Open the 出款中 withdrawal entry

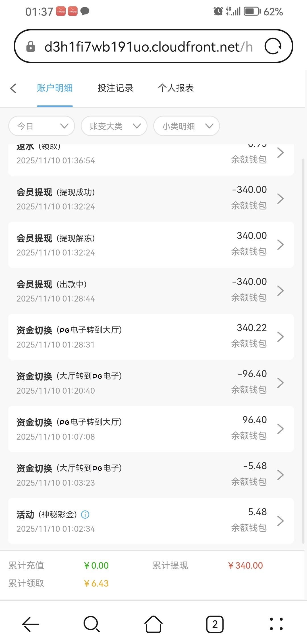pyautogui.click(x=151, y=291)
